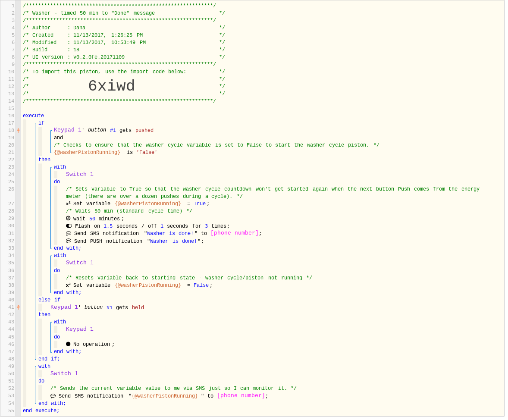Select Switch 1 device on line 24
This screenshot has height=420, width=508.
pos(80,174)
